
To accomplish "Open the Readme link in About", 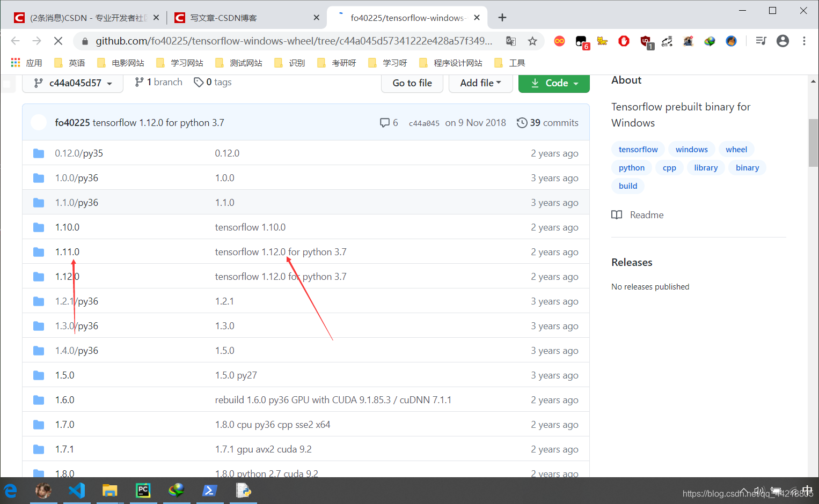I will [638, 215].
